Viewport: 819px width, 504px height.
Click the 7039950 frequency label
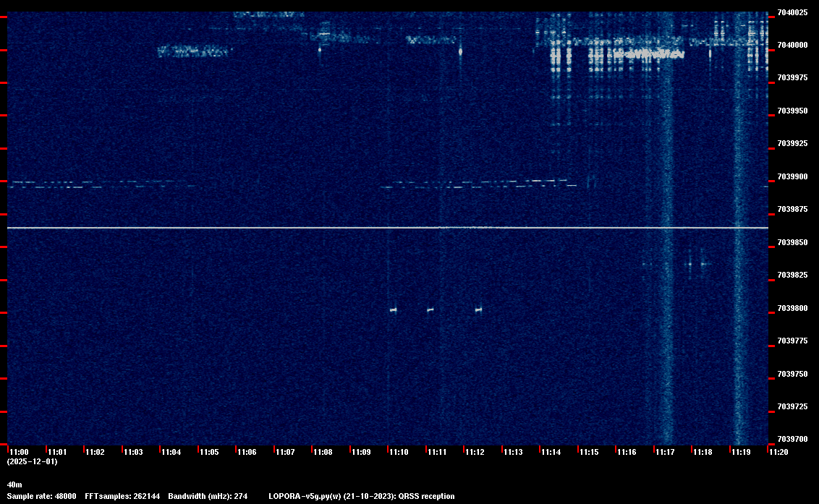(792, 111)
